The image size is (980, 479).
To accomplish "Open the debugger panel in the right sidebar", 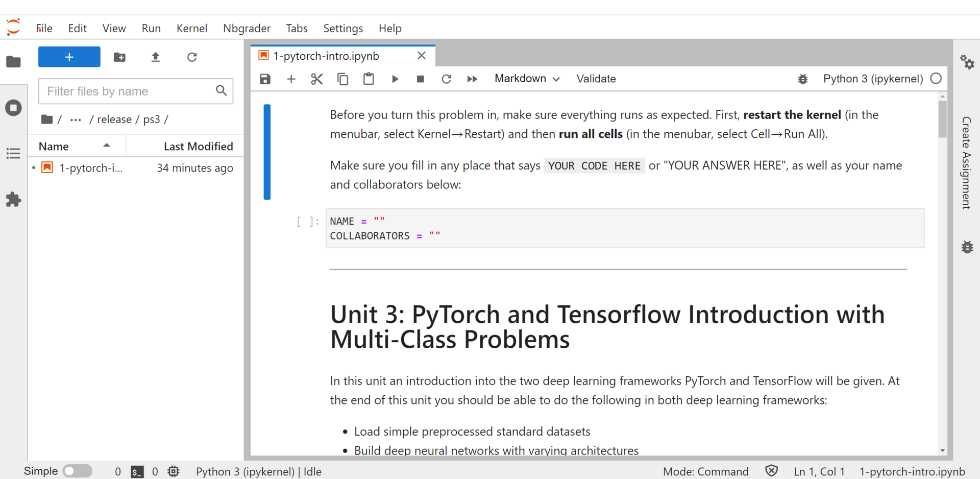I will (967, 247).
